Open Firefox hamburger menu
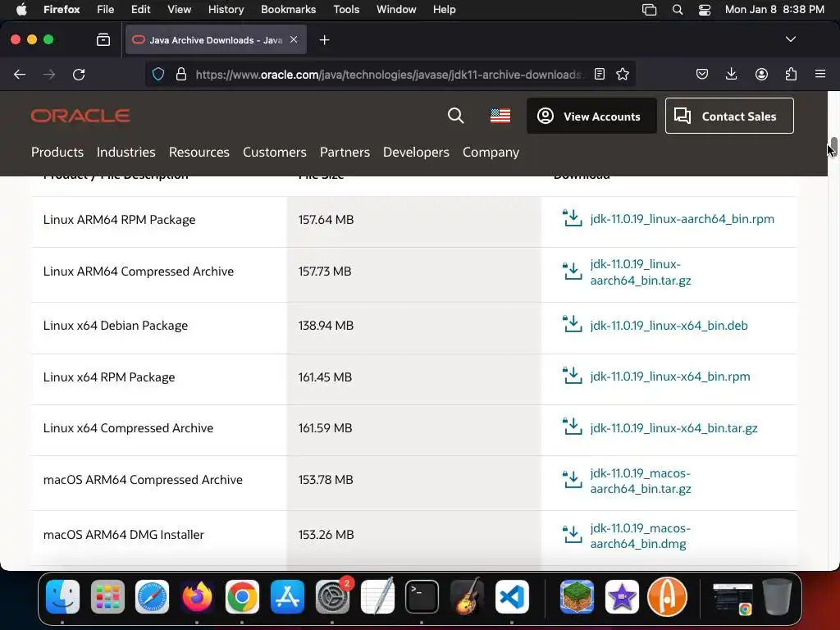The width and height of the screenshot is (840, 630). [820, 74]
